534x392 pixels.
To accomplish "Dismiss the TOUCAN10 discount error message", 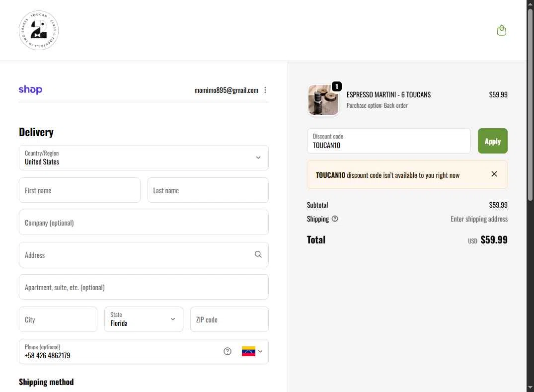I will 494,174.
